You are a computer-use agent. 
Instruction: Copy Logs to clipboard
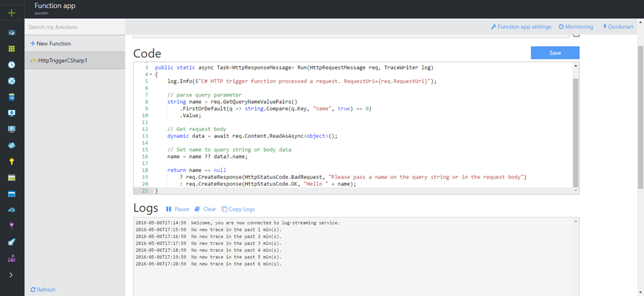coord(238,209)
